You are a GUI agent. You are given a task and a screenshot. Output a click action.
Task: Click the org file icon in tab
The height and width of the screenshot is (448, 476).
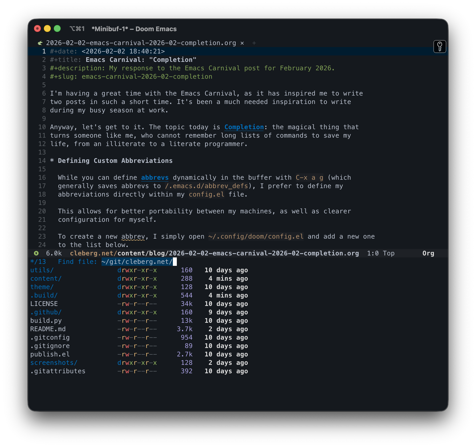(40, 43)
